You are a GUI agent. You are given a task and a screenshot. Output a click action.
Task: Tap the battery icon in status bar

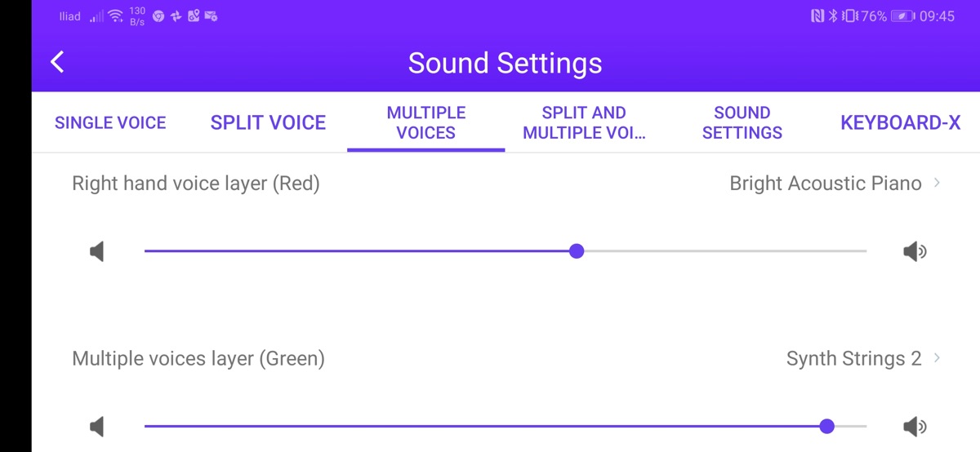point(902,16)
